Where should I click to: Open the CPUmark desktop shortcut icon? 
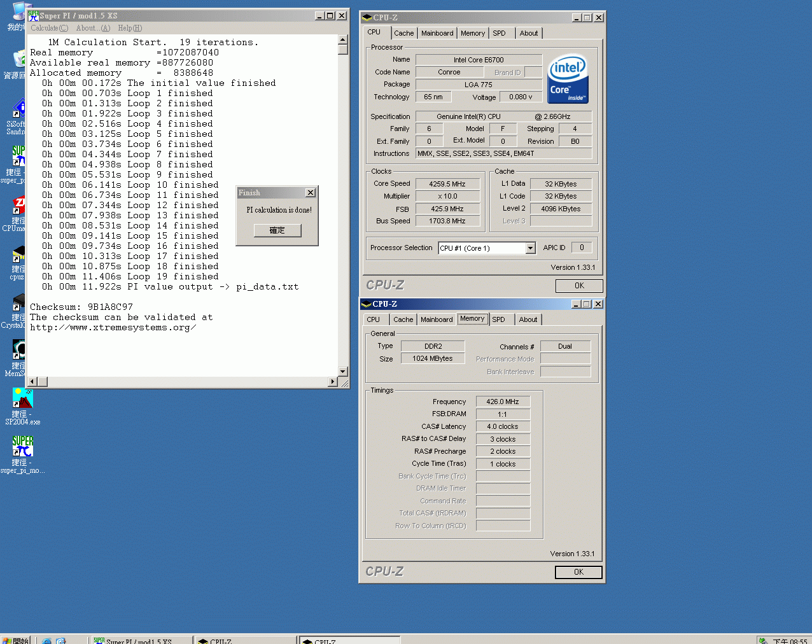click(x=19, y=206)
